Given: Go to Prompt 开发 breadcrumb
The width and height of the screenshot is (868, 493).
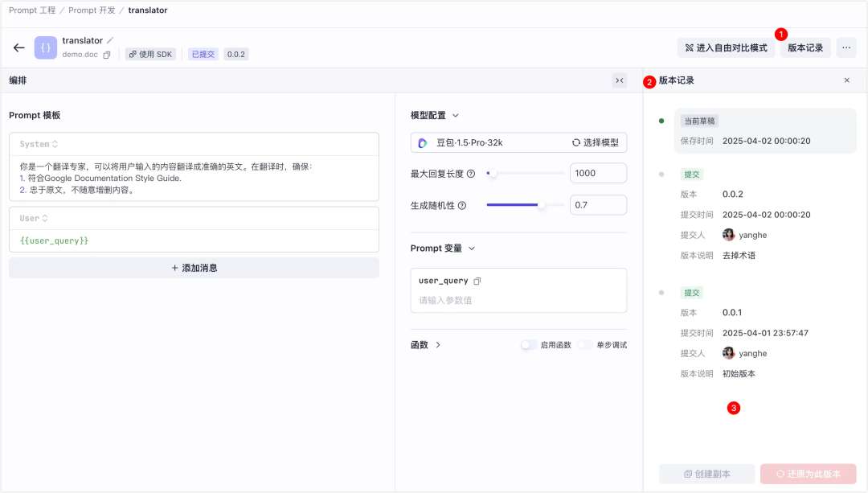Looking at the screenshot, I should click(92, 10).
